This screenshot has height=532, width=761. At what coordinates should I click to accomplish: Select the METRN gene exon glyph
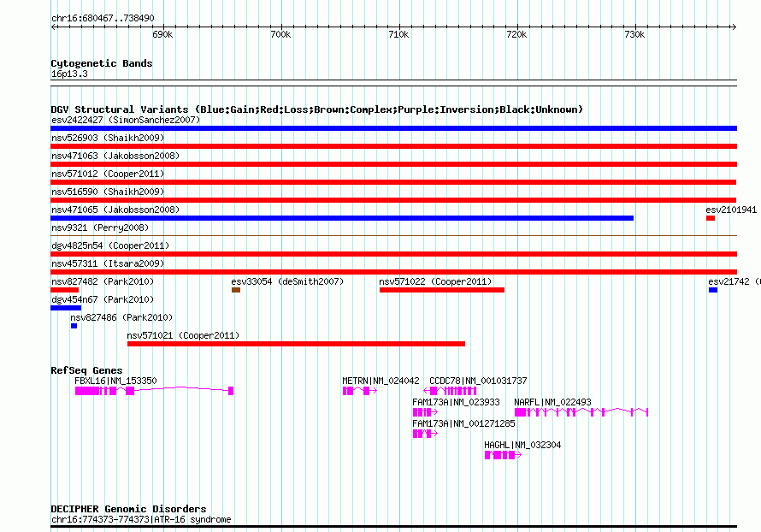(x=348, y=391)
